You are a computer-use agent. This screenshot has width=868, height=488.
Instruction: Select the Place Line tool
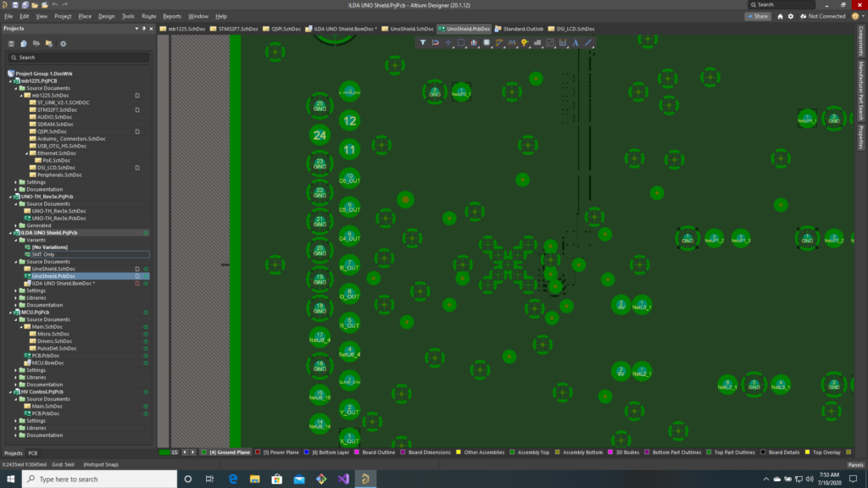coord(588,42)
